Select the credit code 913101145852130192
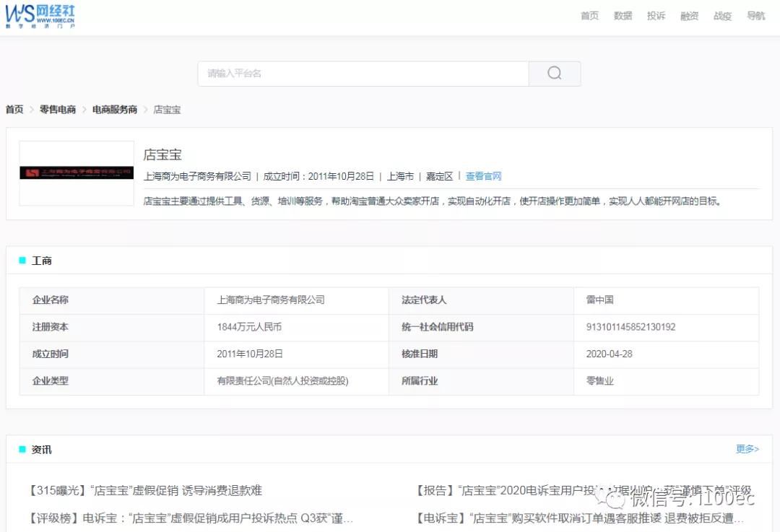 point(630,327)
